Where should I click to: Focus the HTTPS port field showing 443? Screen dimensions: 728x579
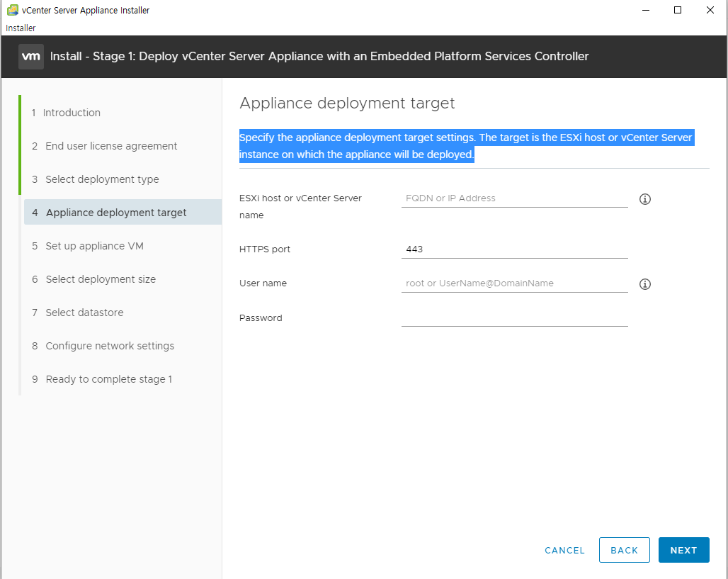pos(514,249)
